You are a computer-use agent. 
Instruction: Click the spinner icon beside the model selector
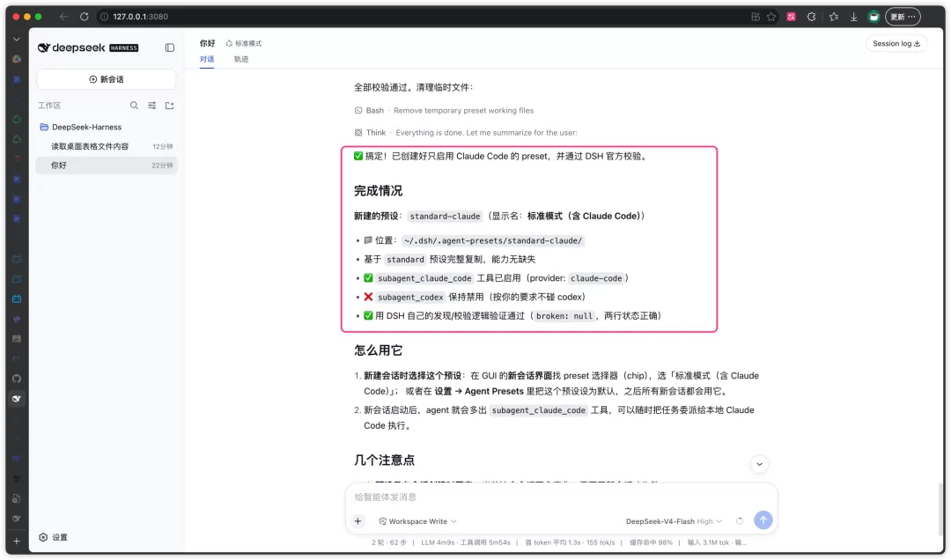tap(740, 521)
